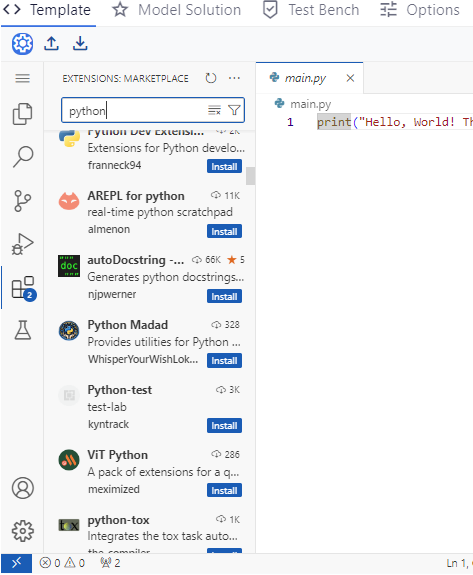Install Python Dev Extension by franneck94

pos(224,166)
